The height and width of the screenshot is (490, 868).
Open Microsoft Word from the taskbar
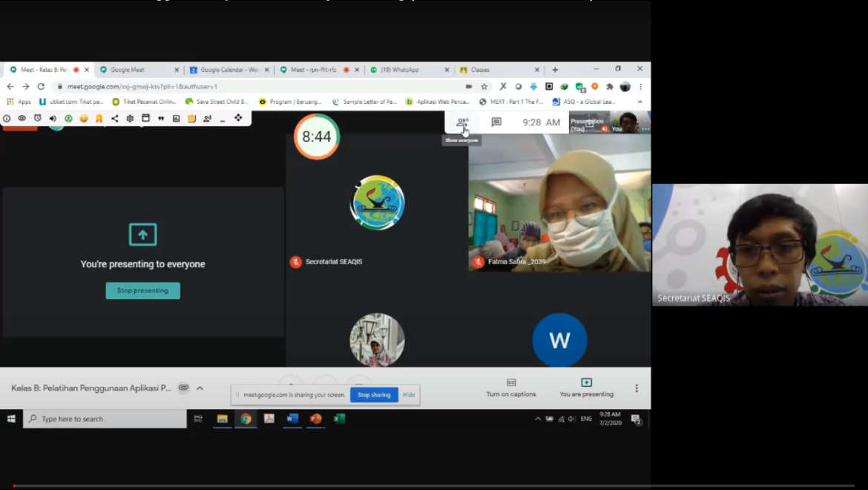point(292,419)
